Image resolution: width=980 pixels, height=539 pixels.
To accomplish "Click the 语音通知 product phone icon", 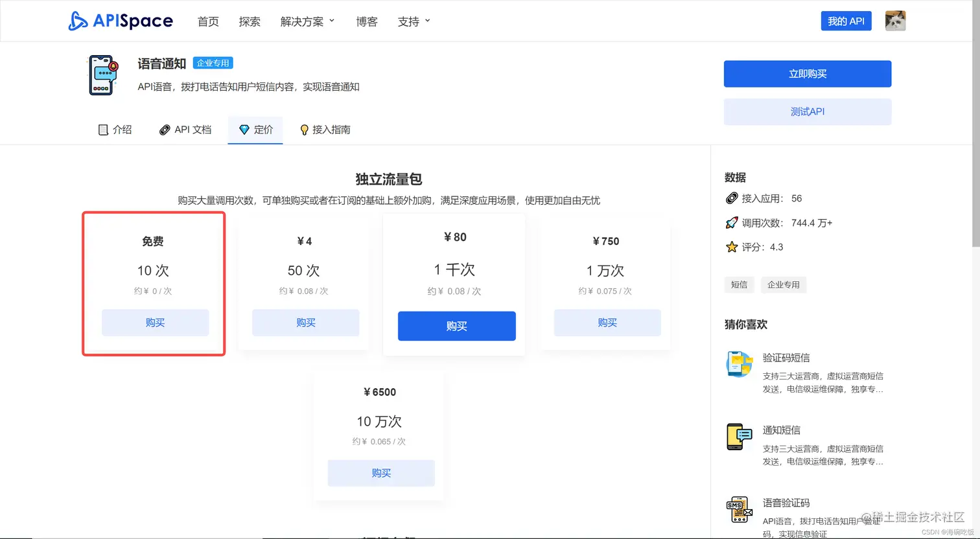I will (x=102, y=75).
